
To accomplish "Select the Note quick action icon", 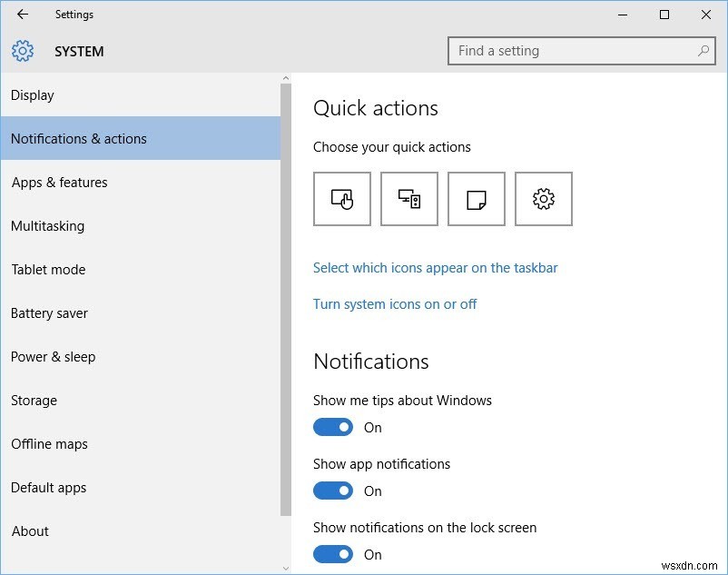I will [476, 198].
